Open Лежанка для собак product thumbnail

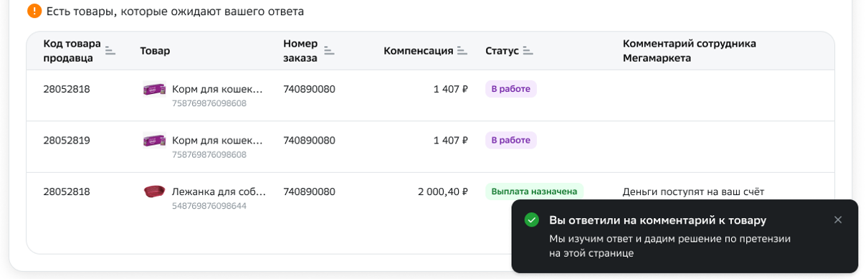154,191
